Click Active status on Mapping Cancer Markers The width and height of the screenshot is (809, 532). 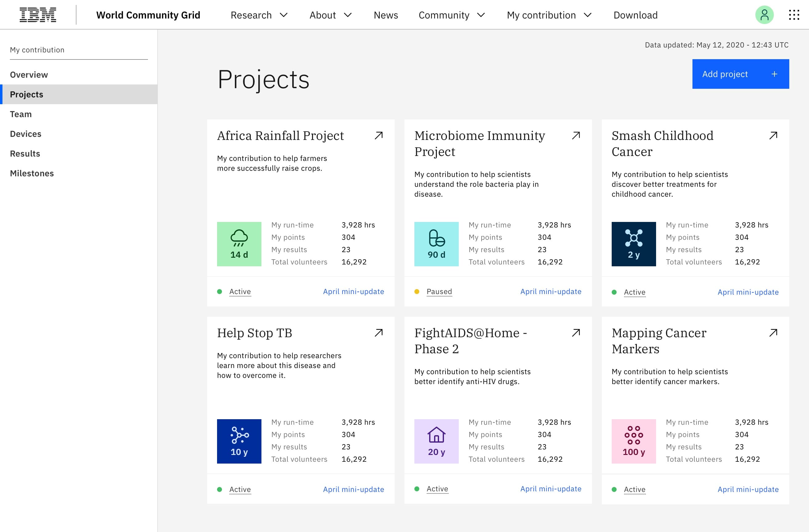(x=634, y=489)
